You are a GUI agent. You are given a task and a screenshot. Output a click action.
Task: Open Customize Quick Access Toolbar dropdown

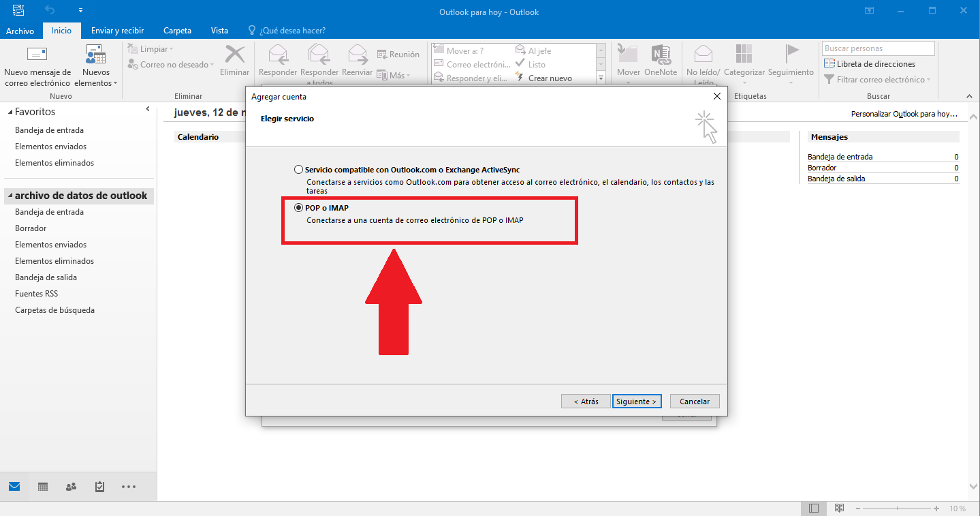(x=80, y=10)
